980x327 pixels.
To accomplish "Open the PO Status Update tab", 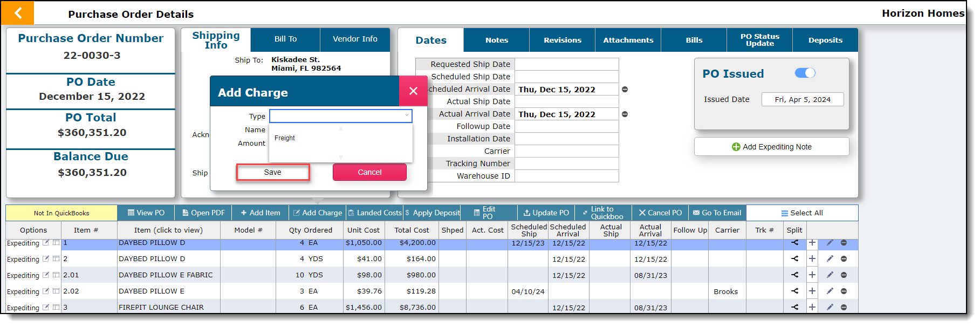I will tap(759, 40).
